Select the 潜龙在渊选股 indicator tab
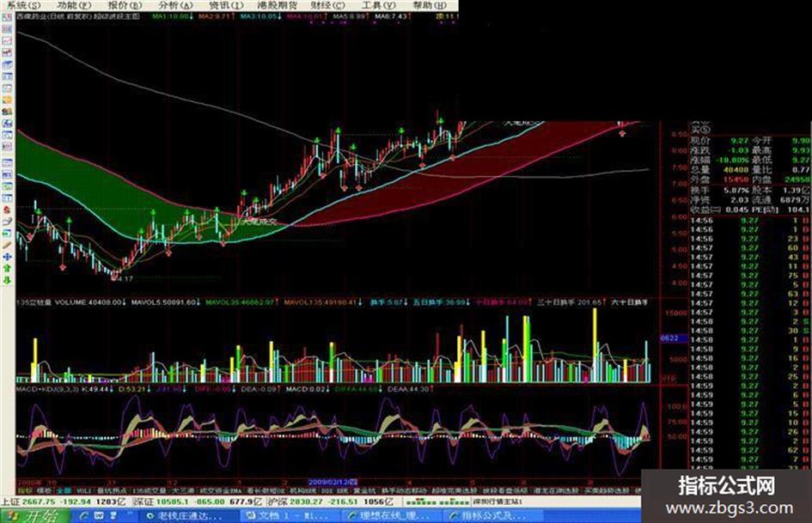Image resolution: width=812 pixels, height=523 pixels. pyautogui.click(x=556, y=490)
